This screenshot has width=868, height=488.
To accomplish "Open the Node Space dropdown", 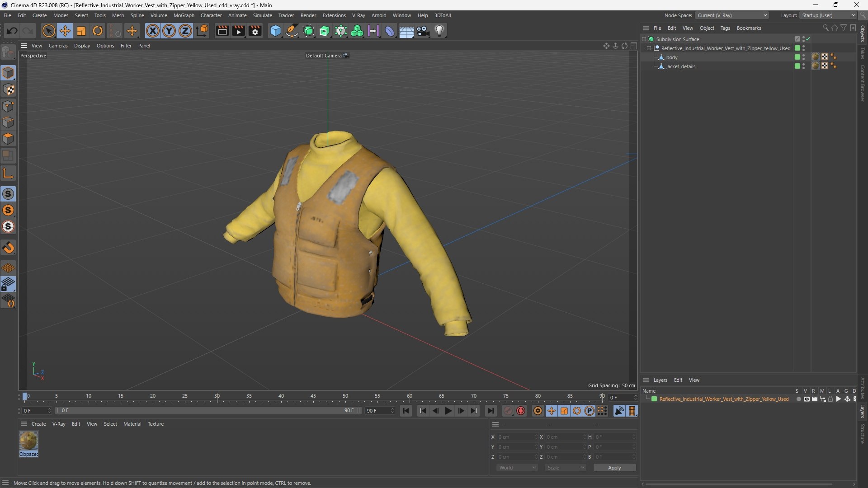I will pos(732,15).
